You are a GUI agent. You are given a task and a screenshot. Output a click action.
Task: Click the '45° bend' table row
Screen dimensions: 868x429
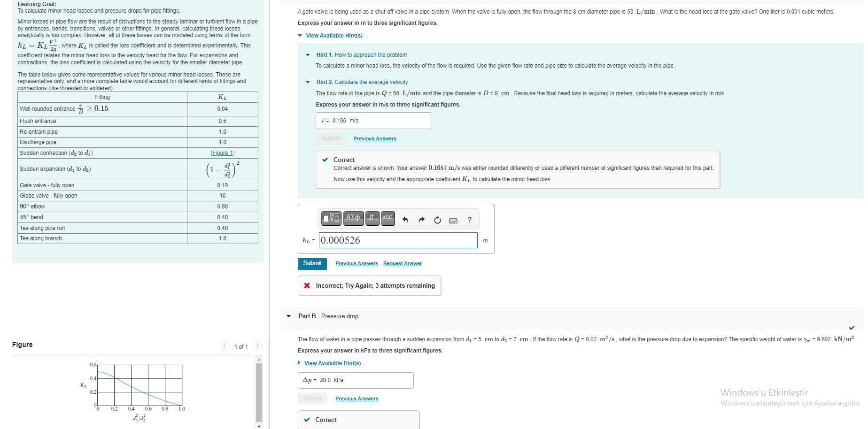coord(138,217)
